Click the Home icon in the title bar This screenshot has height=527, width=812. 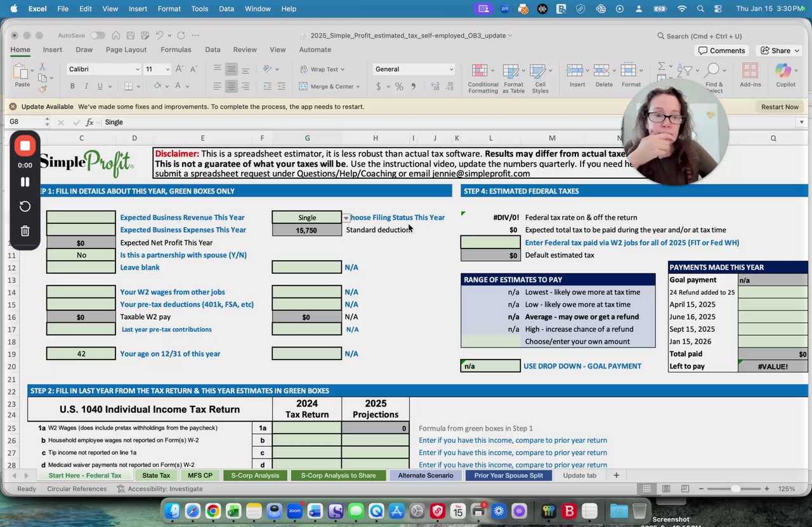point(115,36)
